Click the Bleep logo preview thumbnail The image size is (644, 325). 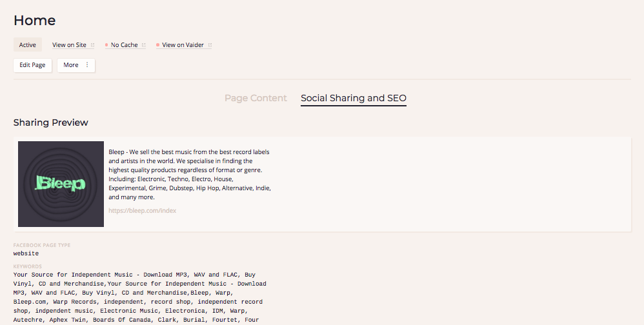pos(61,184)
